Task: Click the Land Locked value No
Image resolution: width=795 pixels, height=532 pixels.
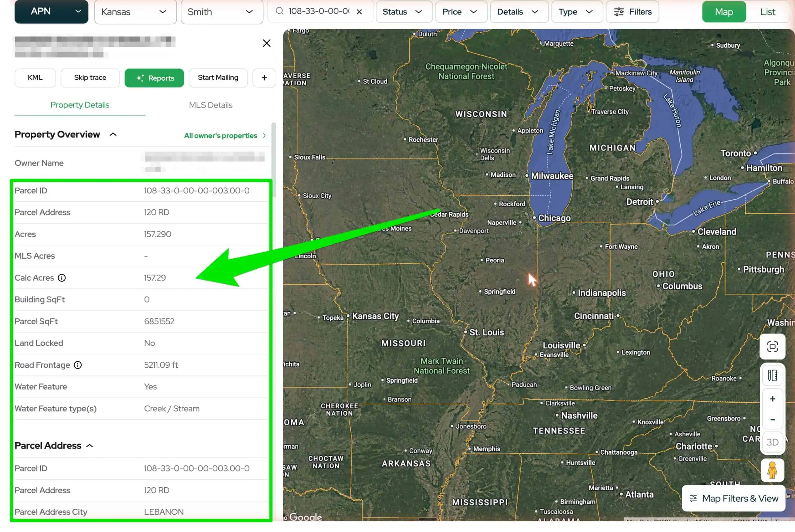Action: (150, 343)
